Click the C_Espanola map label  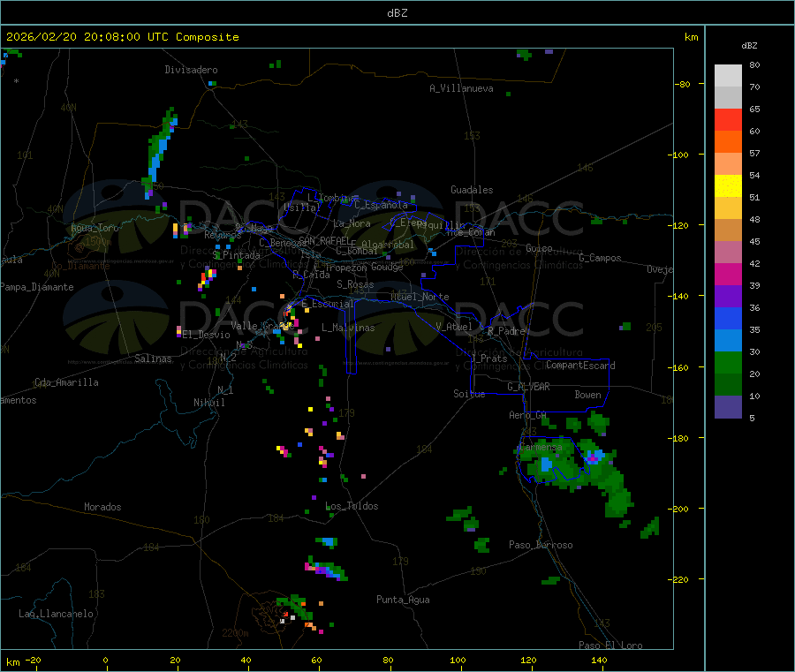381,205
